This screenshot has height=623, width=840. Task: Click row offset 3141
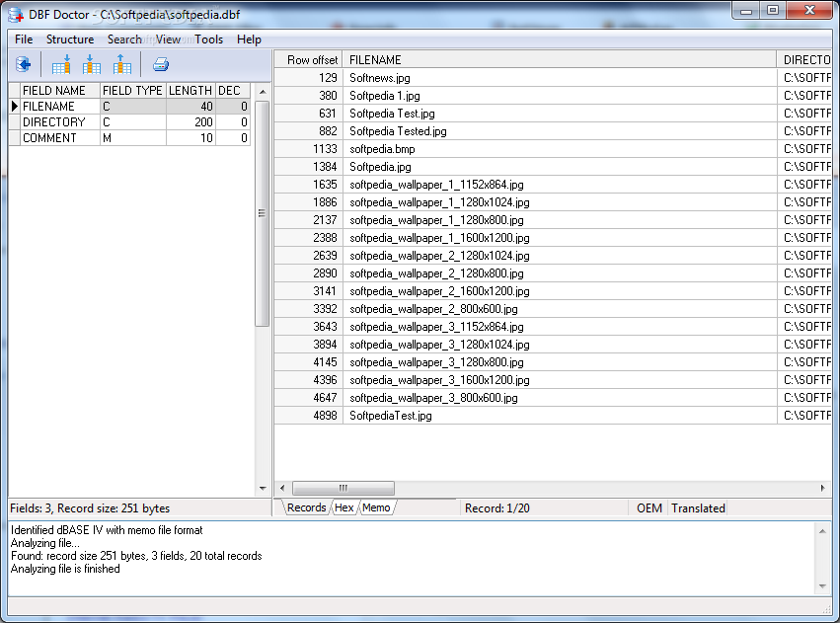pos(309,291)
